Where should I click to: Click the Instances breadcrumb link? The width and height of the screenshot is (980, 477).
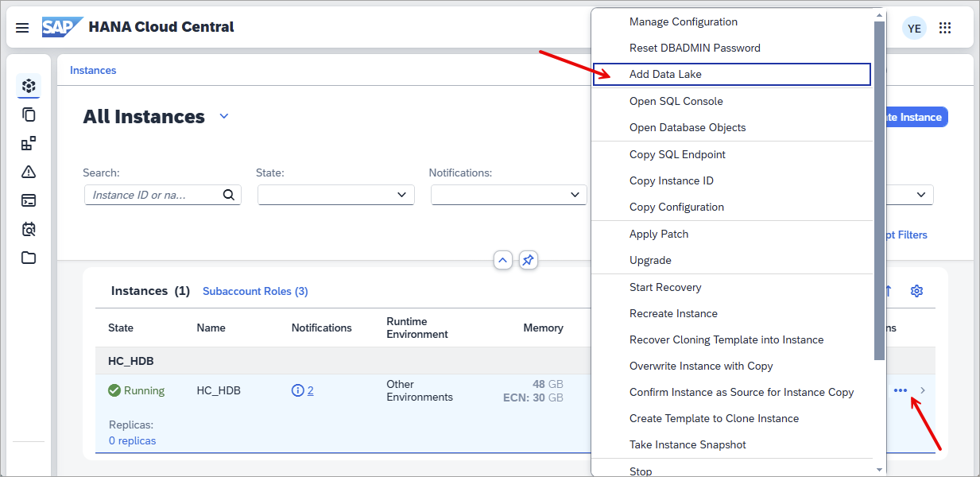pos(93,70)
